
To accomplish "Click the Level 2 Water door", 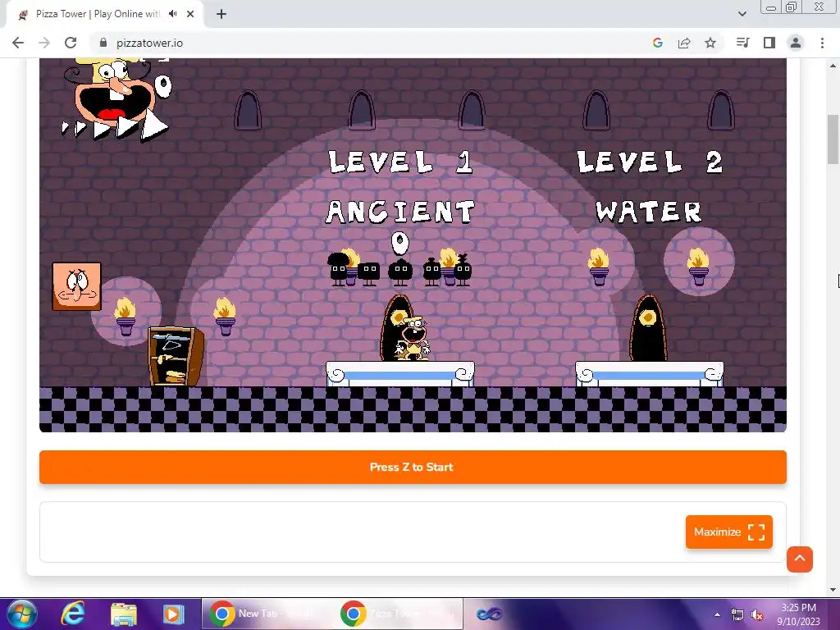I will pos(648,328).
